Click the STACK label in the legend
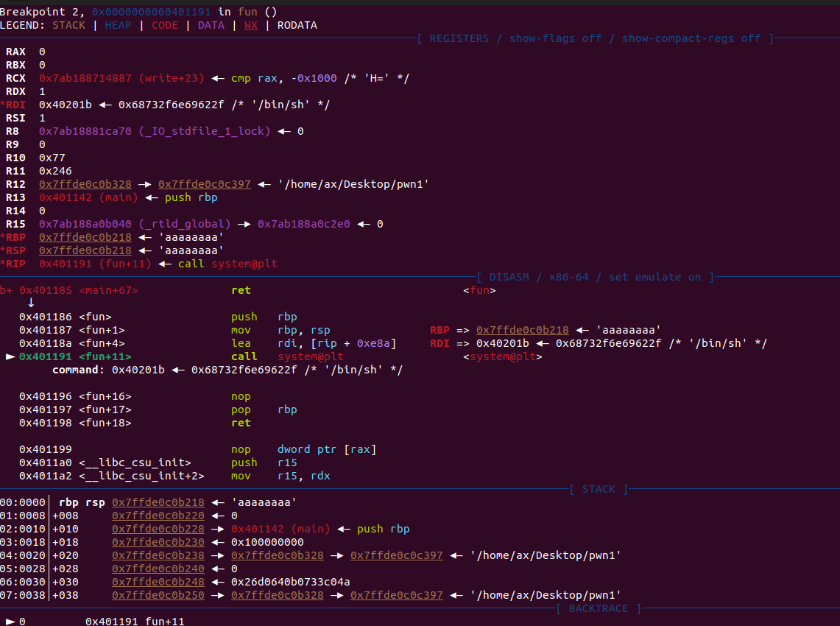 (68, 25)
